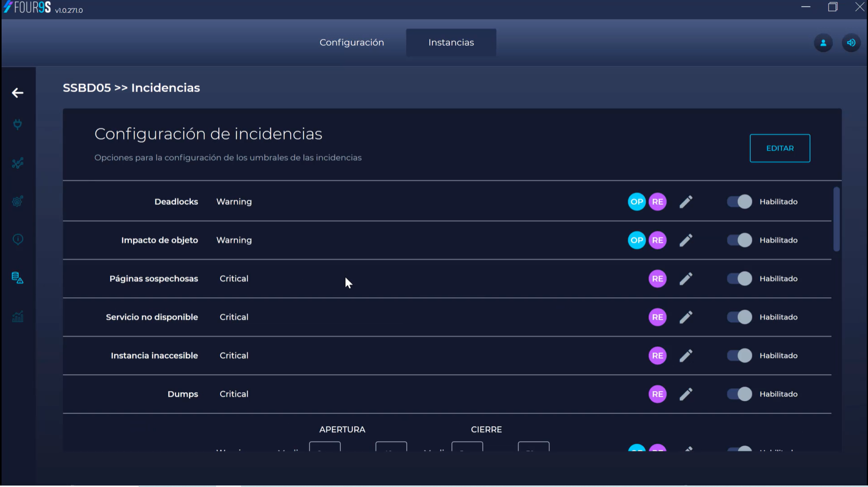Turn off the Dumps enabled switch
The width and height of the screenshot is (868, 487).
[739, 394]
